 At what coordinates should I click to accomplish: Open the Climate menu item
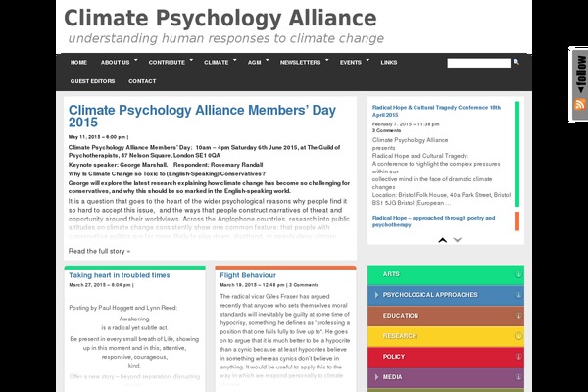217,63
